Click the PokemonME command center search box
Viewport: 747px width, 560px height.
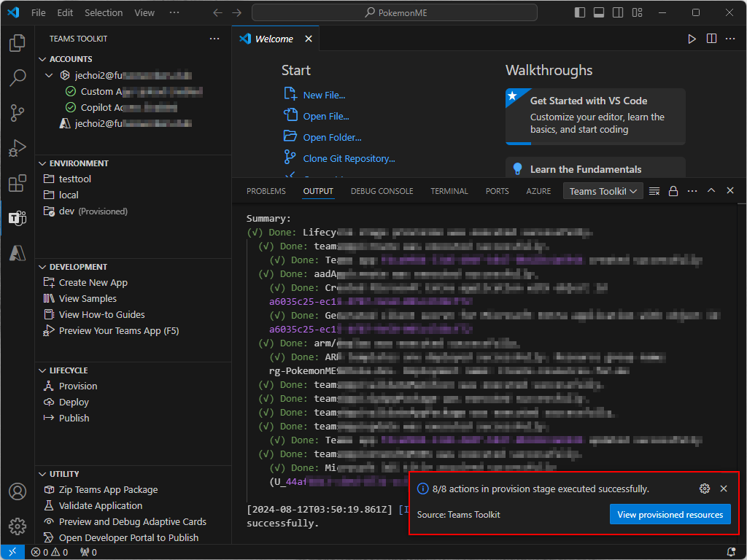(x=395, y=13)
